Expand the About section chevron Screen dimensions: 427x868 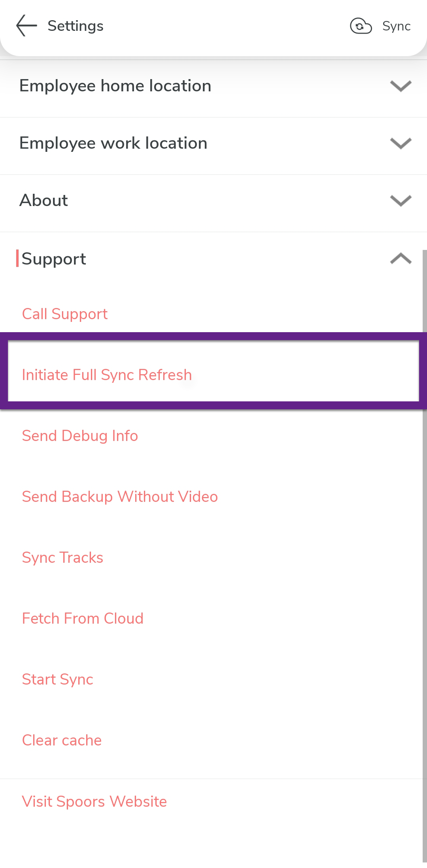click(x=401, y=200)
